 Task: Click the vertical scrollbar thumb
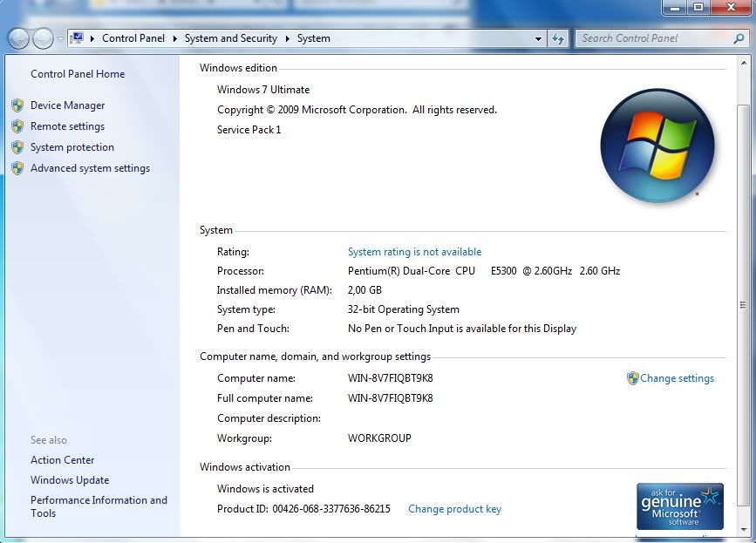[x=743, y=304]
